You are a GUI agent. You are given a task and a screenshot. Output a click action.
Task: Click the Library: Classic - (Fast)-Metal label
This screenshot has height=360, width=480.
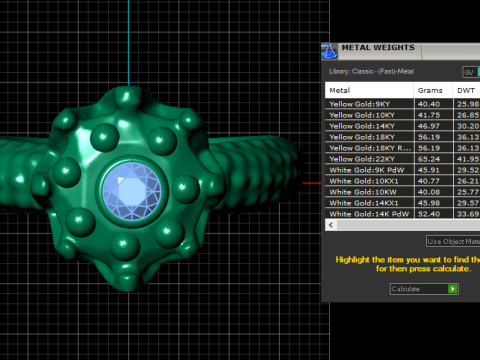click(371, 71)
